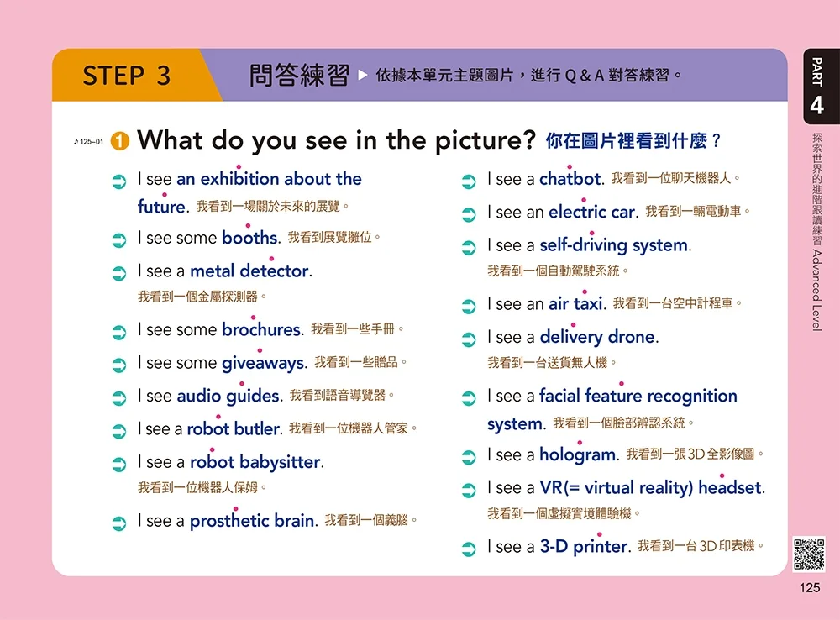The width and height of the screenshot is (840, 620).
Task: Click green arrow before "hologram" sentence
Action: [x=469, y=458]
